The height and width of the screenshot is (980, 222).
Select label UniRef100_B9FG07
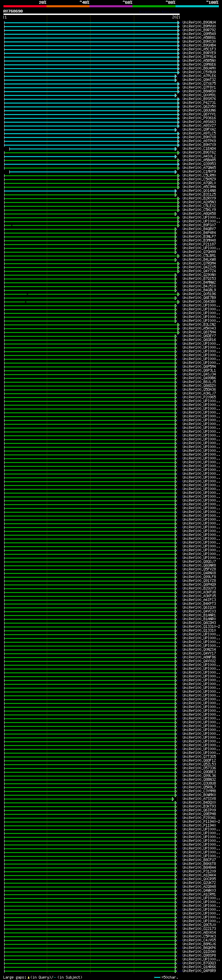point(199,225)
